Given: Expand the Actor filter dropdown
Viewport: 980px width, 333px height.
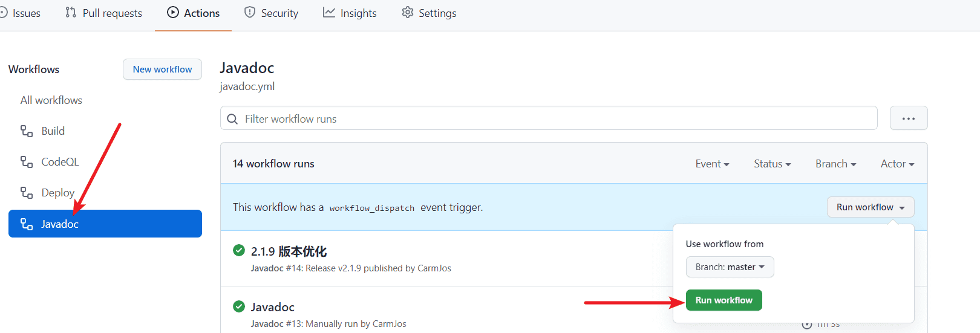Looking at the screenshot, I should pos(897,164).
